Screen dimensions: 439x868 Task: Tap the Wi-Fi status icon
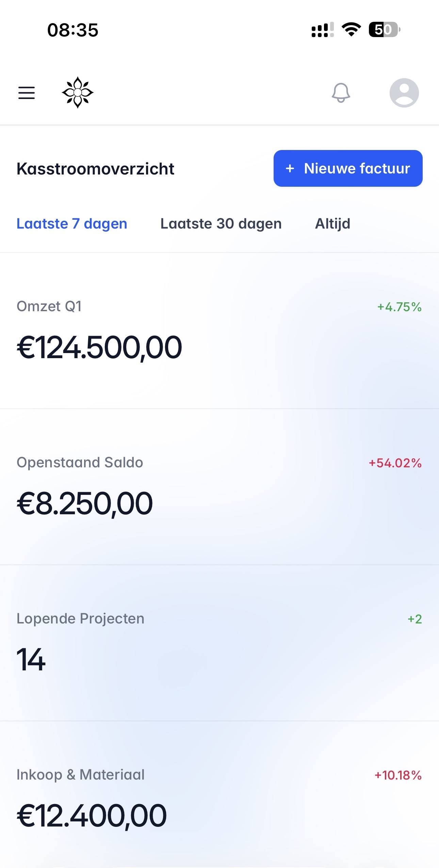[351, 30]
